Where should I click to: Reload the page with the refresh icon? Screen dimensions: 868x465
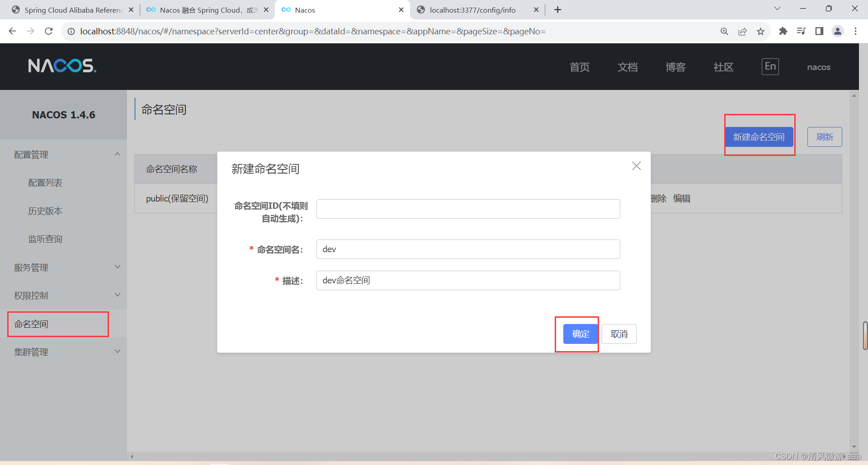(49, 31)
